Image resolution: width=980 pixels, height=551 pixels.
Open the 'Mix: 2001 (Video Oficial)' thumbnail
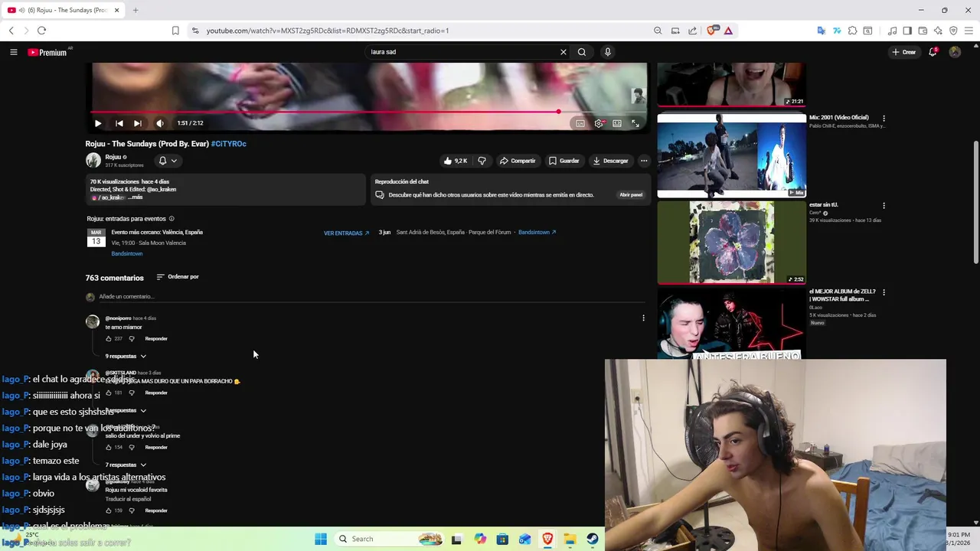click(731, 155)
